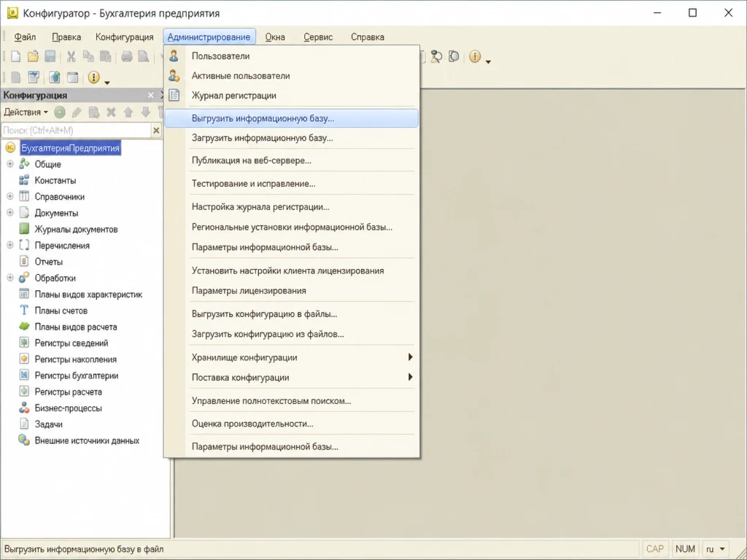
Task: Open the Поставка конфигурации submenu
Action: [x=292, y=378]
